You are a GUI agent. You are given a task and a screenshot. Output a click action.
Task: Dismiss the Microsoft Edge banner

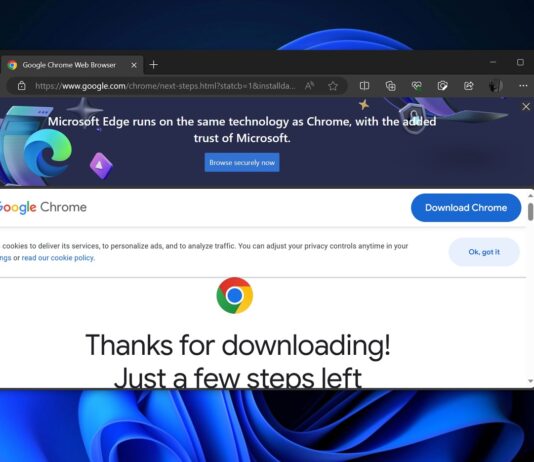coord(526,107)
